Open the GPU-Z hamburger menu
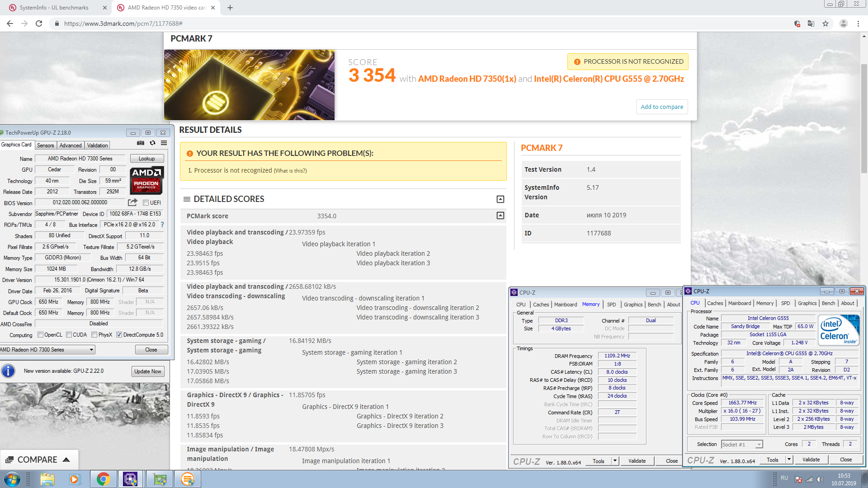This screenshot has width=868, height=488. pos(164,143)
